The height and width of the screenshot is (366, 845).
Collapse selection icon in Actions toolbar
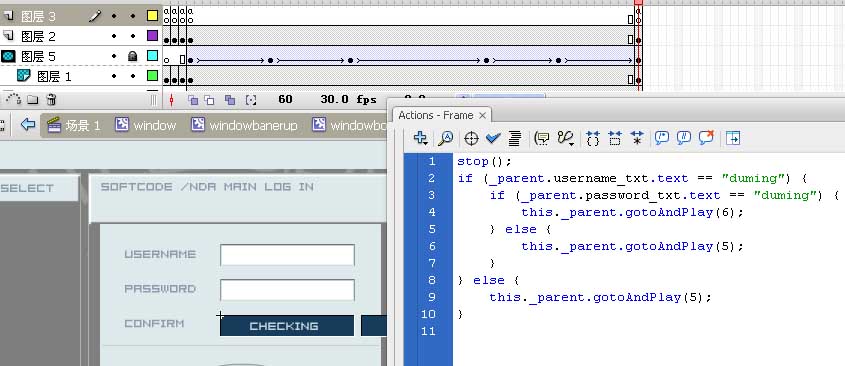(615, 139)
